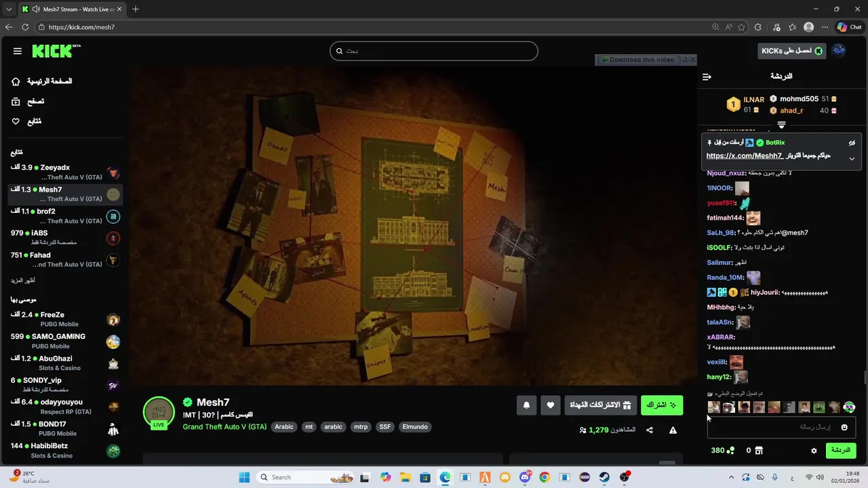Click the favorites star in the address bar
The height and width of the screenshot is (488, 868).
741,27
